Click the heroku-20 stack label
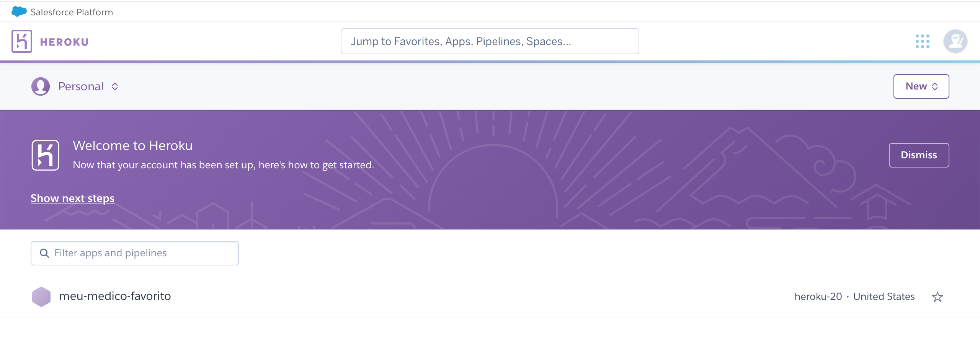 pos(818,296)
